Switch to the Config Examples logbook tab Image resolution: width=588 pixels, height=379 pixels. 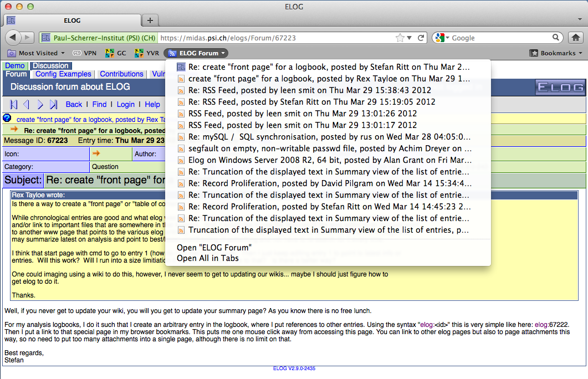pyautogui.click(x=63, y=74)
